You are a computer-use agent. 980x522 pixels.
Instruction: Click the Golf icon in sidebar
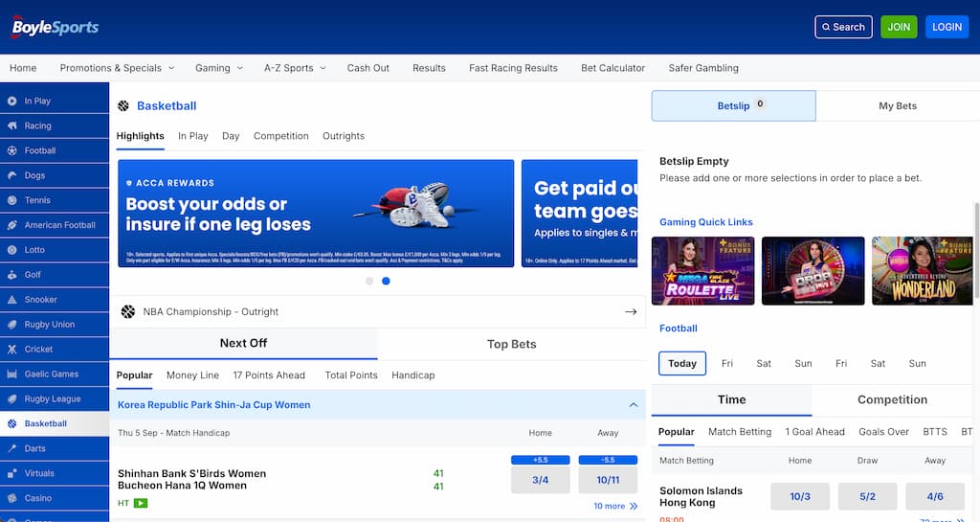11,275
